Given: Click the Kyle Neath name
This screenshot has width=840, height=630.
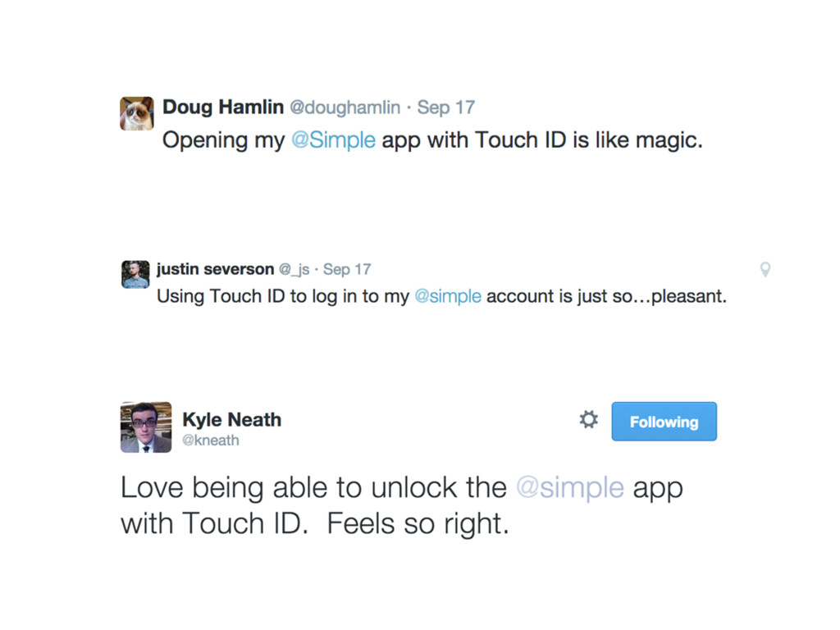Looking at the screenshot, I should tap(231, 419).
